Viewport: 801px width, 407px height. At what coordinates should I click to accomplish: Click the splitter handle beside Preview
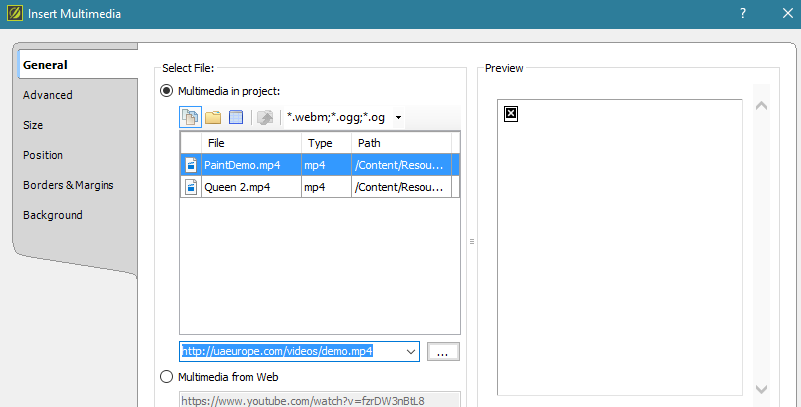[x=472, y=242]
